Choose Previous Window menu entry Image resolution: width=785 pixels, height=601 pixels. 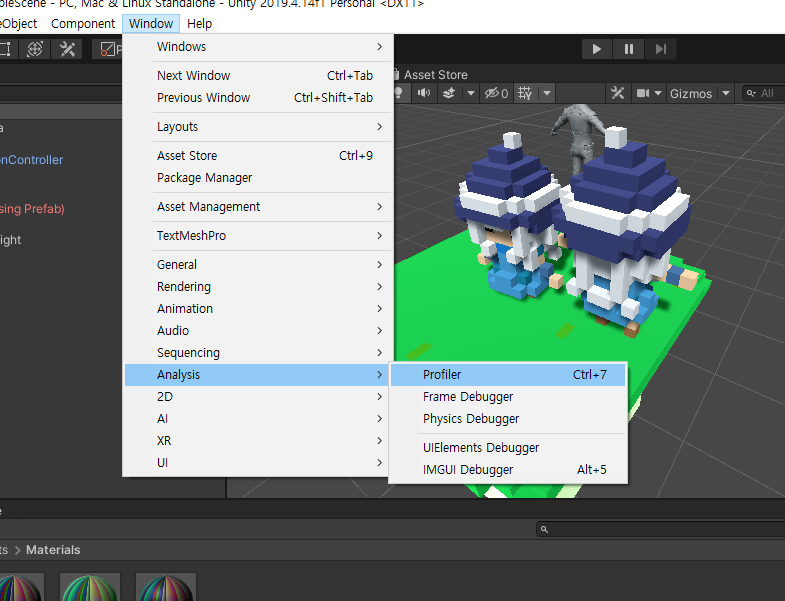[258, 98]
